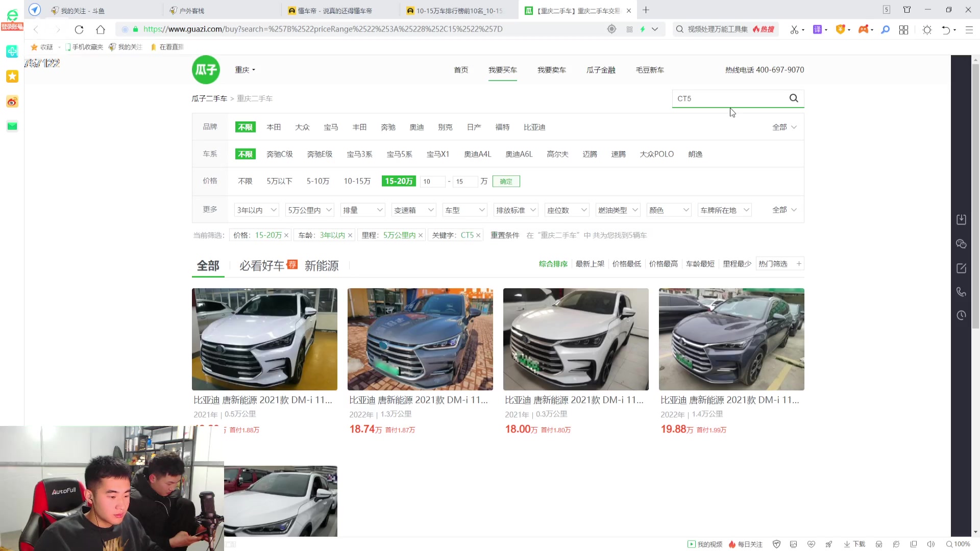Open the blue magnifier toolbar icon
The image size is (980, 551).
(x=885, y=30)
